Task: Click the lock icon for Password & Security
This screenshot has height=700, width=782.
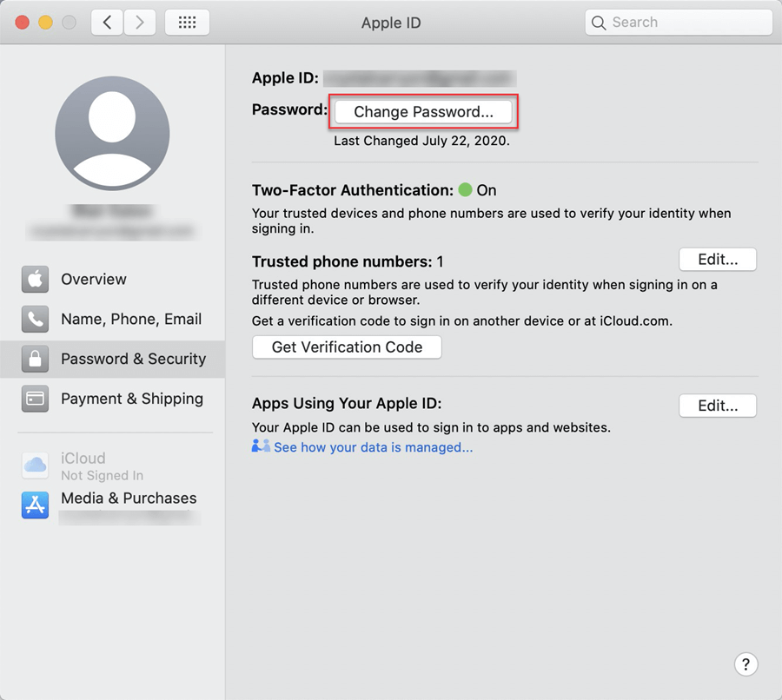Action: (35, 359)
